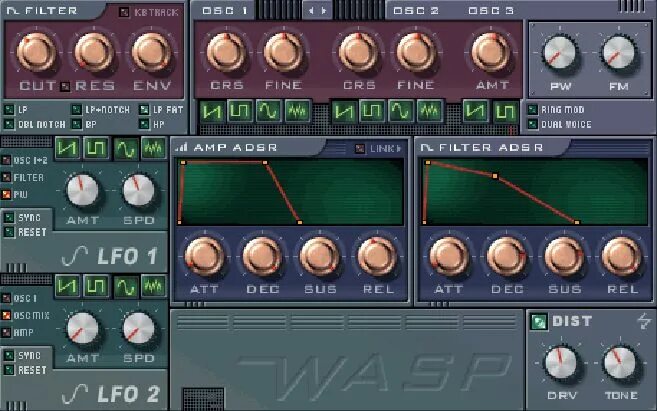This screenshot has height=411, width=657.
Task: Select the LP filter type
Action: 9,110
